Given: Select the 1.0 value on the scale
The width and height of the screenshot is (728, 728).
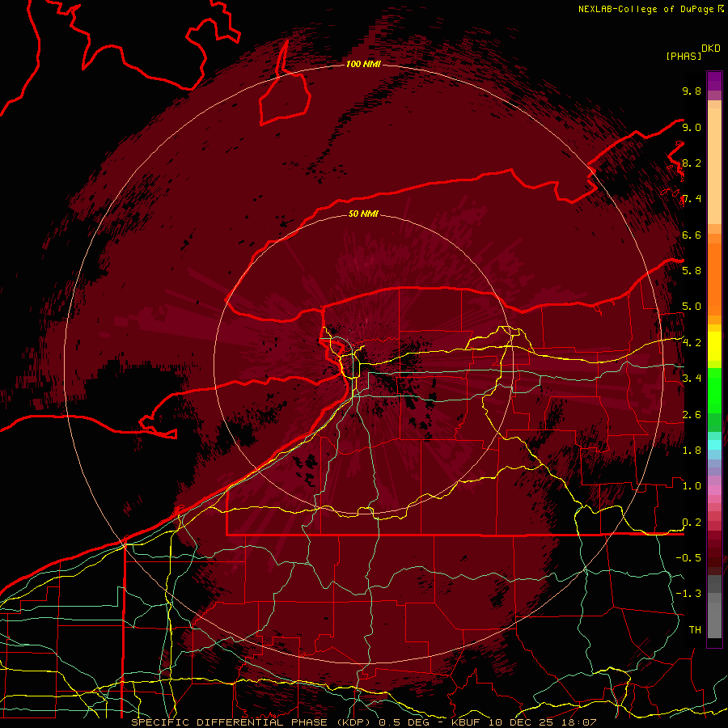Looking at the screenshot, I should point(692,486).
